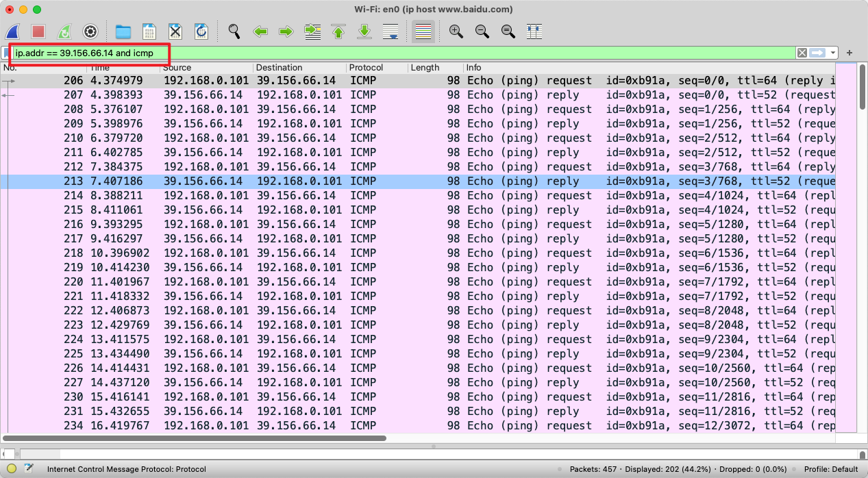Zoom in on packet list text
This screenshot has width=868, height=478.
pos(456,32)
